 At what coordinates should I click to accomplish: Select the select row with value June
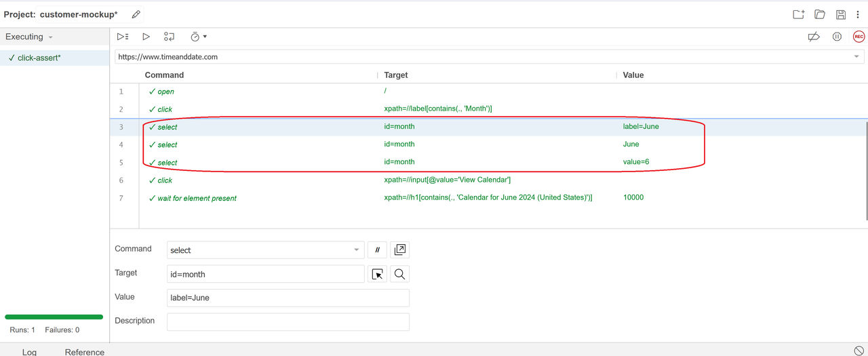pos(488,144)
